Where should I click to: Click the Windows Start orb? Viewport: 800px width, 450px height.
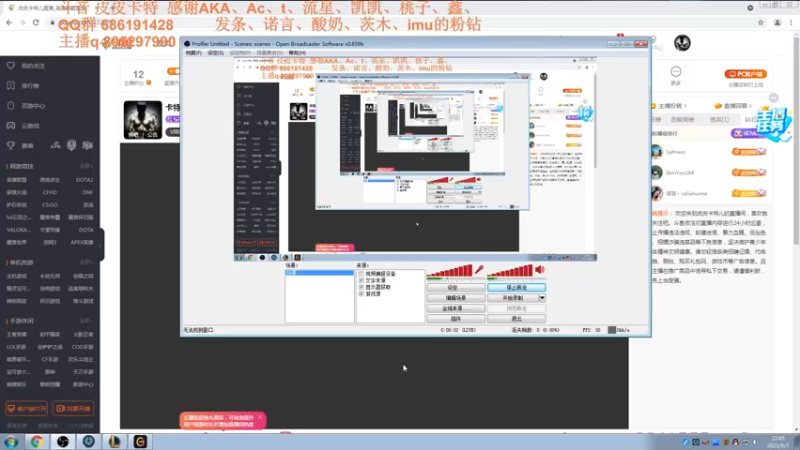pyautogui.click(x=11, y=441)
